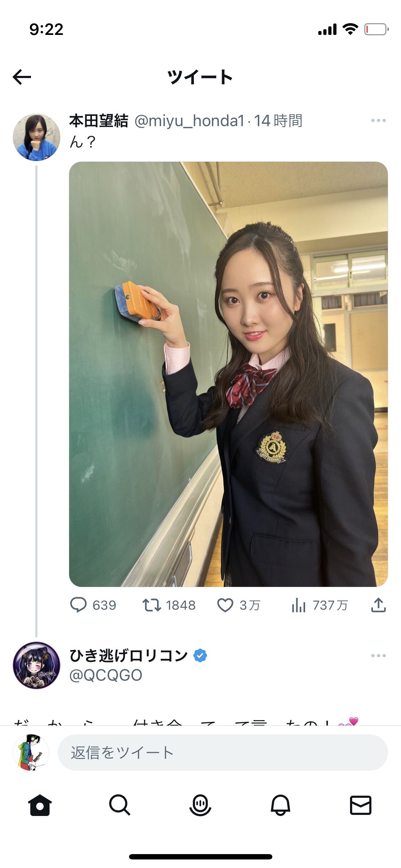
Task: Tap the 返信をツイート reply field
Action: (x=223, y=753)
